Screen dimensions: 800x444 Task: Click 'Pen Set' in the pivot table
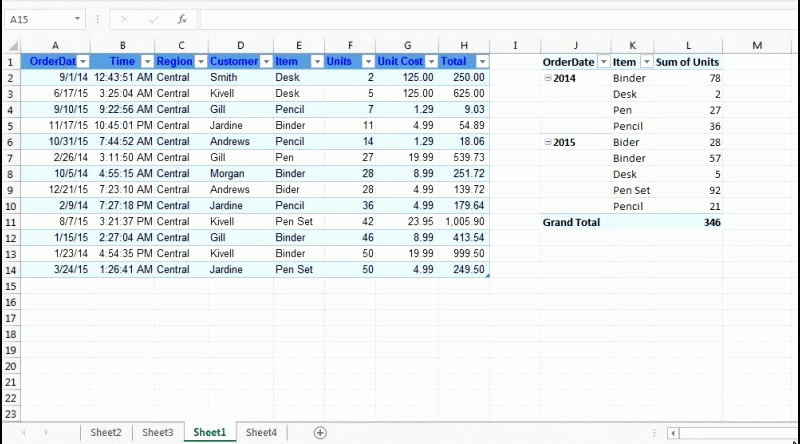tap(632, 190)
